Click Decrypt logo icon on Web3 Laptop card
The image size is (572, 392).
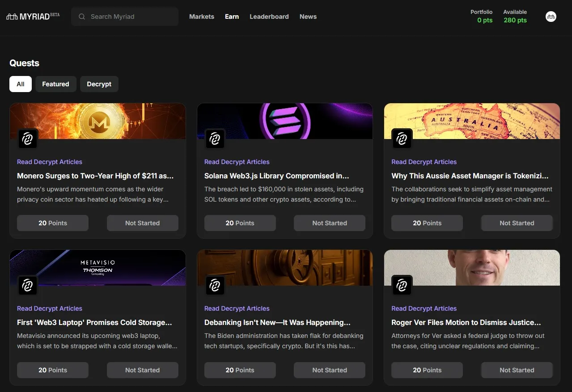coord(28,286)
